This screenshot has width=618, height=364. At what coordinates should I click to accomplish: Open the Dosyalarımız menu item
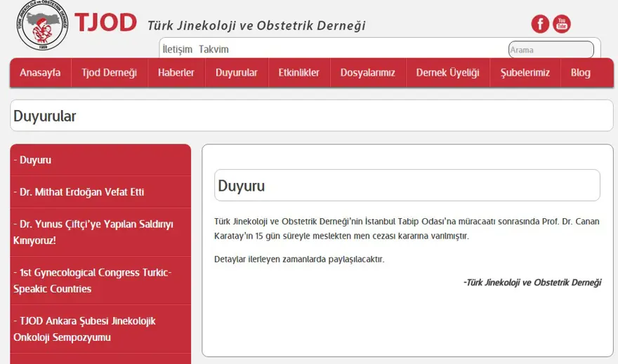(367, 73)
